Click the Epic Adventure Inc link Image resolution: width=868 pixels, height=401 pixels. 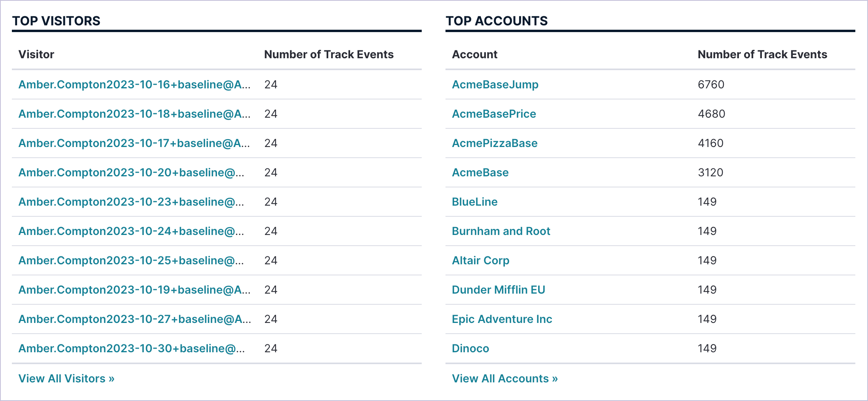(x=502, y=319)
